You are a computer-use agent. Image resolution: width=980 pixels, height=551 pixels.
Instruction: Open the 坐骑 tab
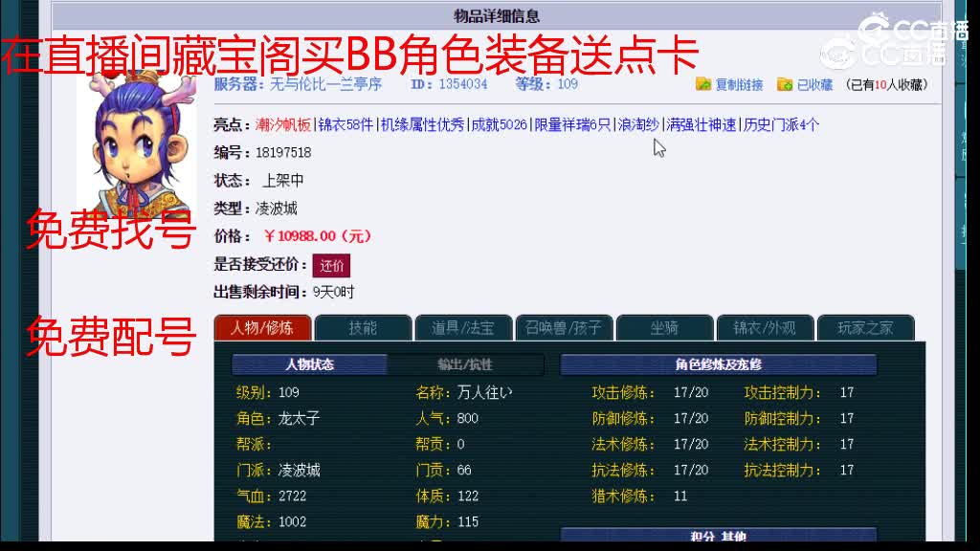pos(664,327)
